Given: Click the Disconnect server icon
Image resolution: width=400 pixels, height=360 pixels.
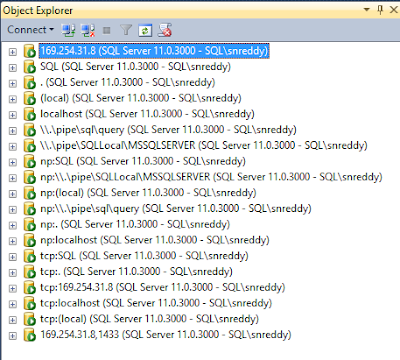Looking at the screenshot, I should pos(88,30).
